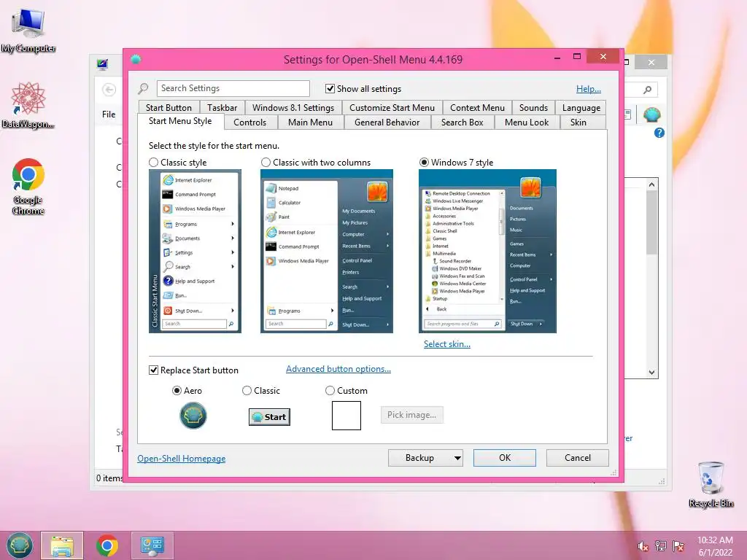This screenshot has height=560, width=747.
Task: Open the Recycle Bin desktop icon
Action: (711, 485)
